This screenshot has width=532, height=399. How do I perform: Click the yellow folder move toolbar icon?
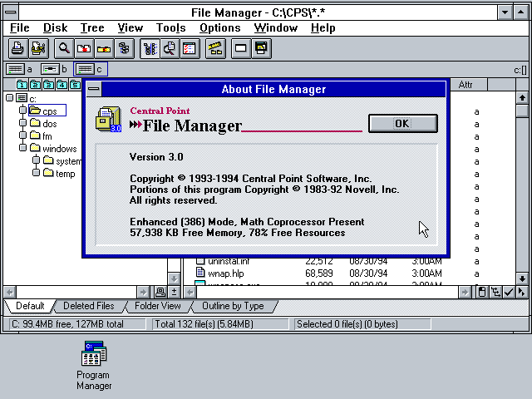coord(104,48)
